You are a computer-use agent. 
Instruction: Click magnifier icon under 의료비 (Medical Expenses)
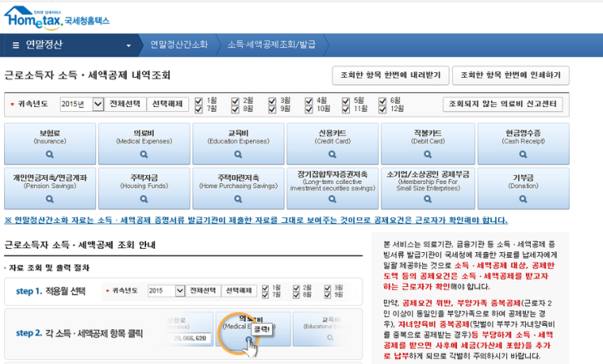point(144,154)
